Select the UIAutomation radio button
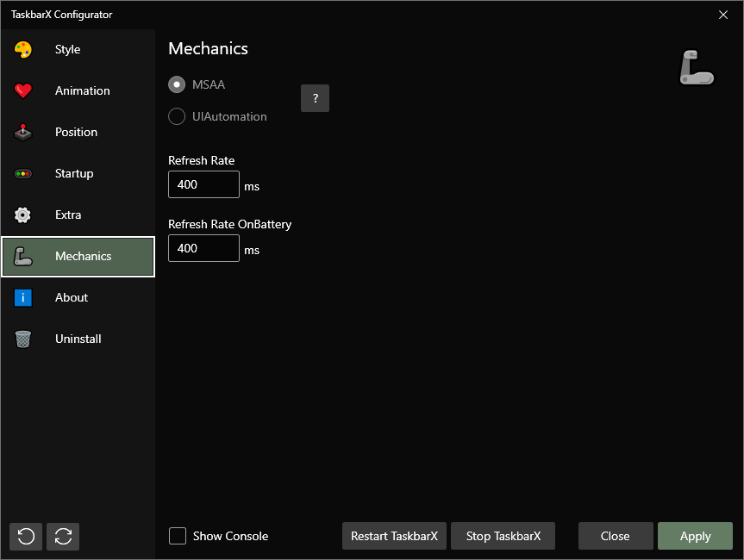This screenshot has width=744, height=560. click(176, 116)
